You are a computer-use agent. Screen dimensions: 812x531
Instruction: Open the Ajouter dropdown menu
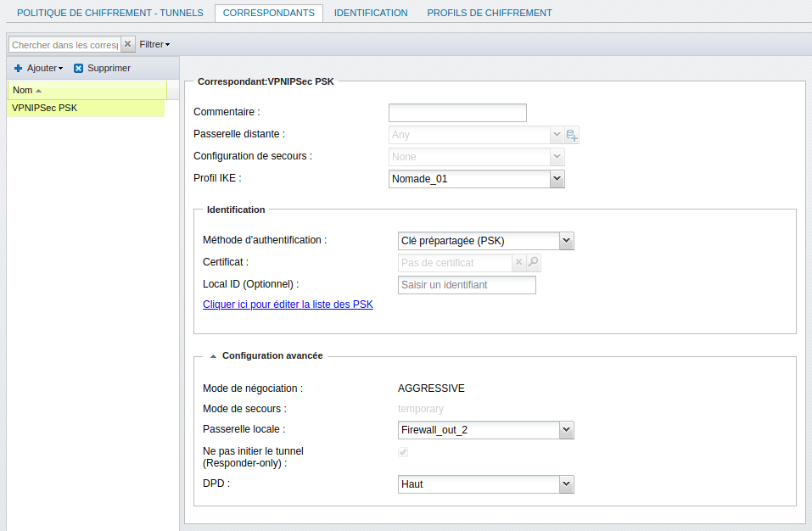pyautogui.click(x=44, y=69)
